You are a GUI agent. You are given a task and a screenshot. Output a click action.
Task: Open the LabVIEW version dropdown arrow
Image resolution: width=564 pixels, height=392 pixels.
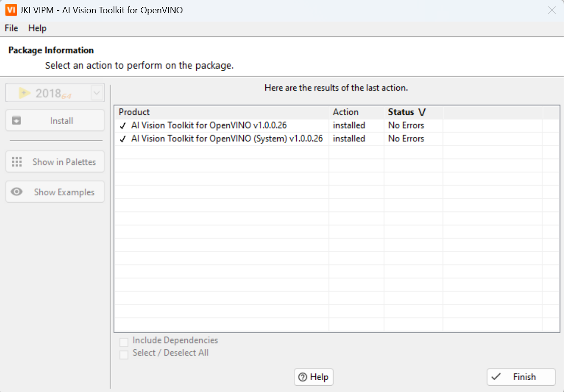point(97,93)
